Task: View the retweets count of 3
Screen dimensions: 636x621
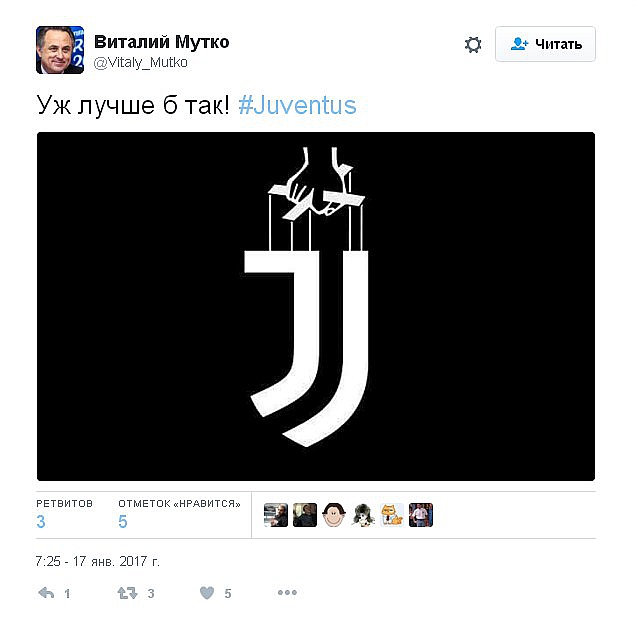Action: pyautogui.click(x=41, y=522)
